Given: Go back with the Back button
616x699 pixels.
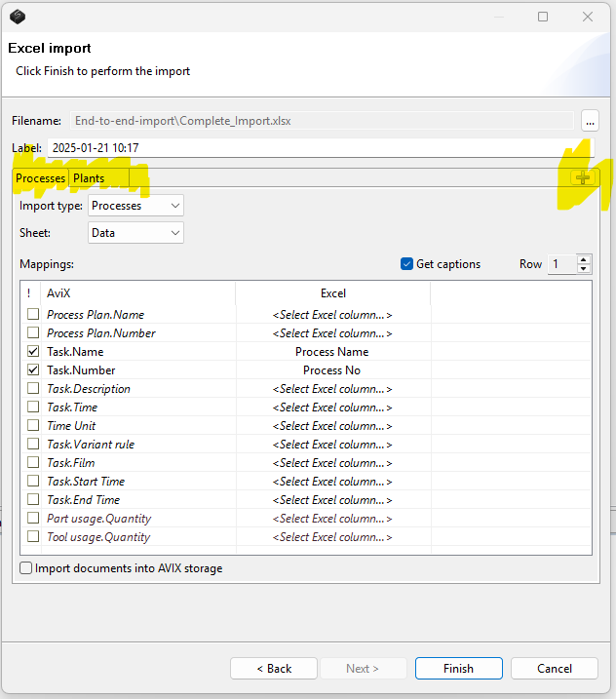Looking at the screenshot, I should (x=274, y=669).
